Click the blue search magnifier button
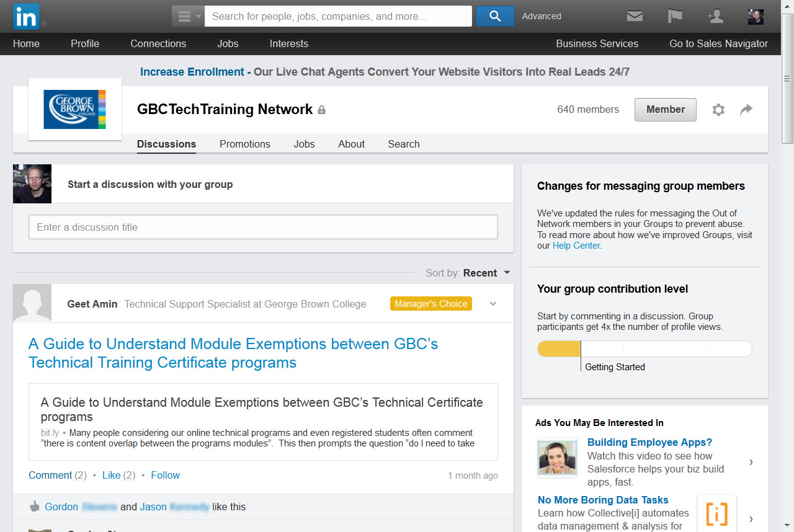 pyautogui.click(x=495, y=17)
